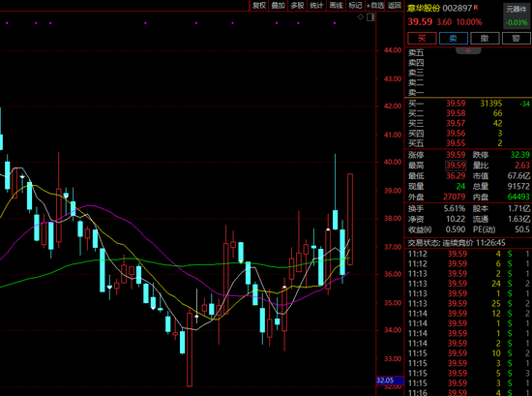
Task: Click the PE(动) value 50.5
Action: point(522,229)
